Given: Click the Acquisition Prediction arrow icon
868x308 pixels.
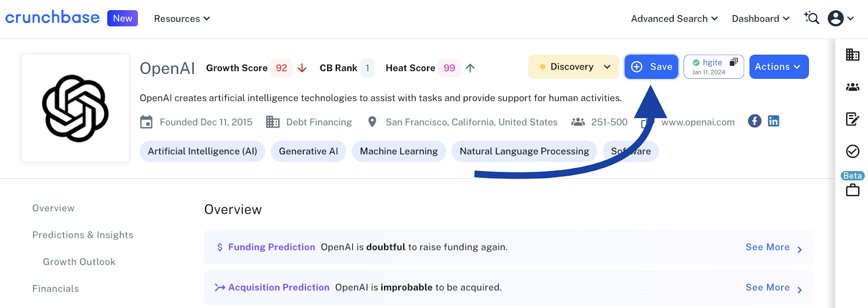Looking at the screenshot, I should point(220,287).
